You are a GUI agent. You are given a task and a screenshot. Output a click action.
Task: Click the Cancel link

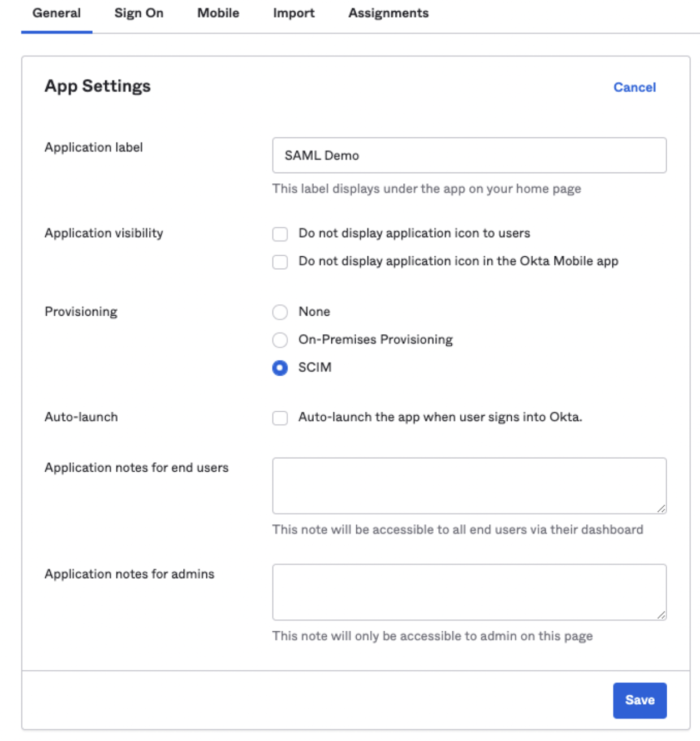coord(634,87)
